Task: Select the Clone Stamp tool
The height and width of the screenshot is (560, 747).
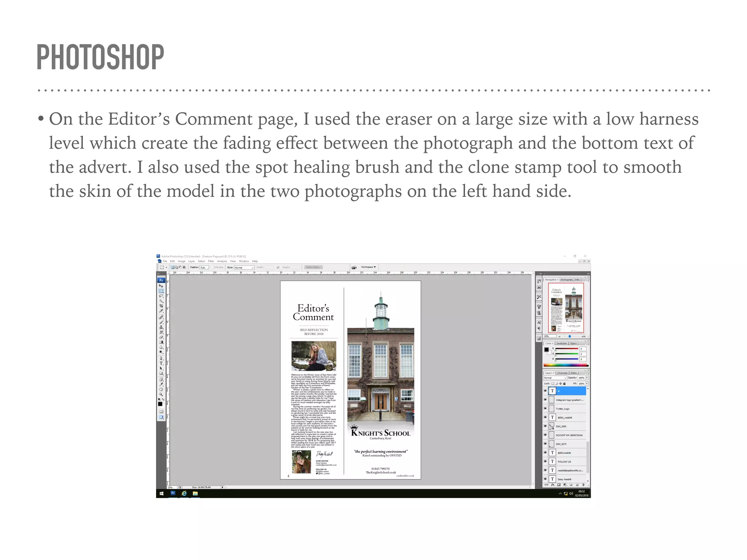Action: (x=161, y=327)
